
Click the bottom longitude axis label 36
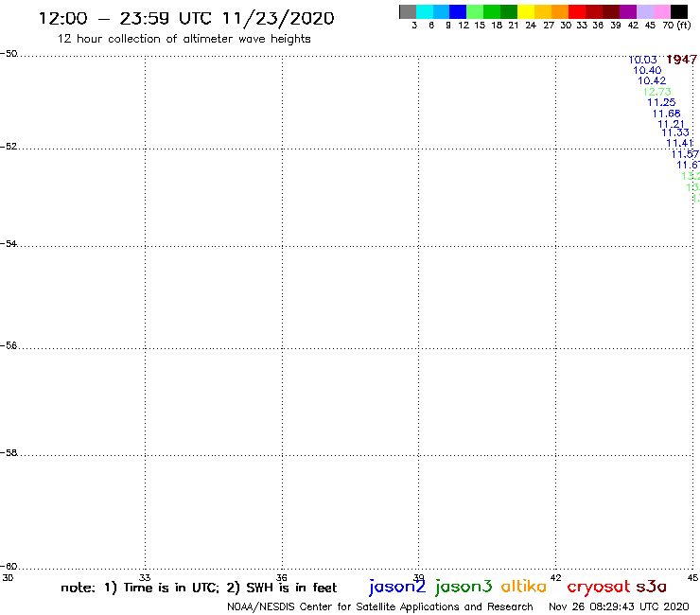coord(282,578)
